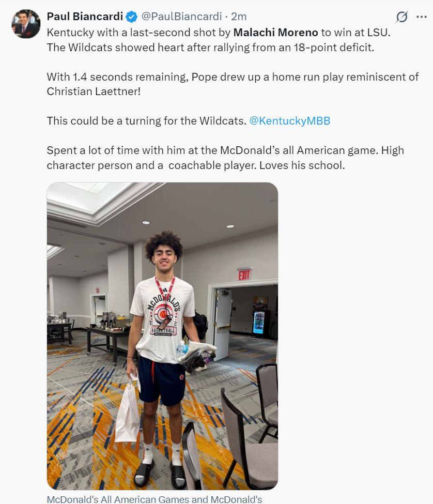Enlarge the attached player photo

(162, 336)
